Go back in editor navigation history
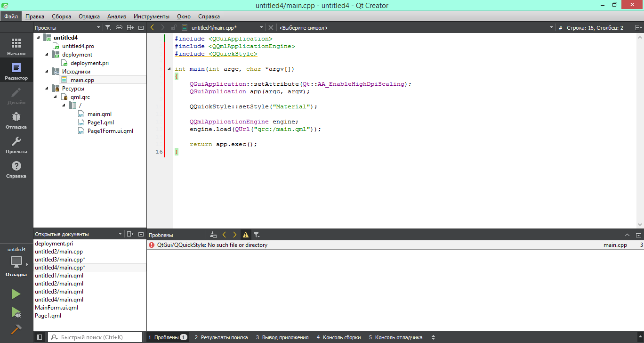The image size is (644, 343). point(152,28)
